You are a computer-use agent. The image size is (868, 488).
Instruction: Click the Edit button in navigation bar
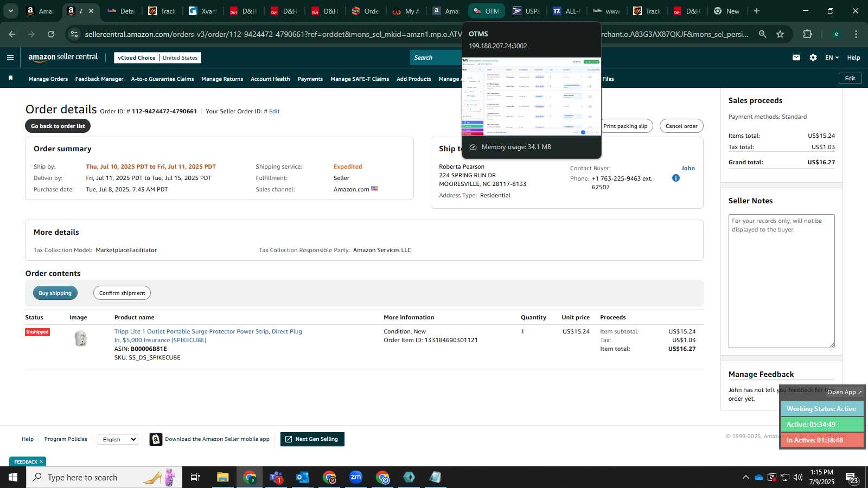point(850,78)
